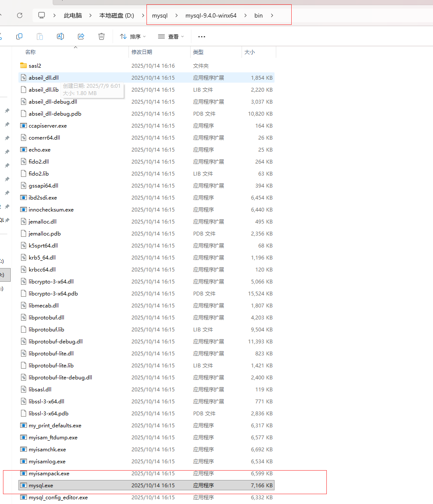Expand the chevron after the mysql breadcrumb

176,15
